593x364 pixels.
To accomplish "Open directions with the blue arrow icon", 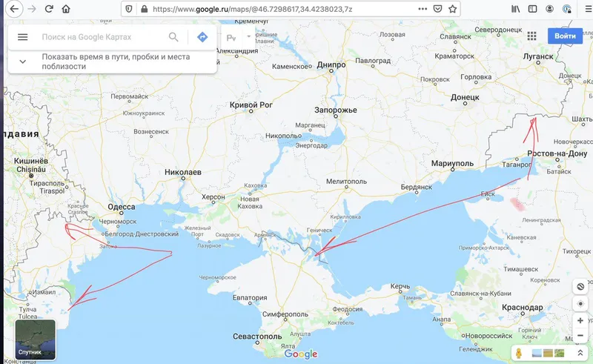I will (x=202, y=37).
